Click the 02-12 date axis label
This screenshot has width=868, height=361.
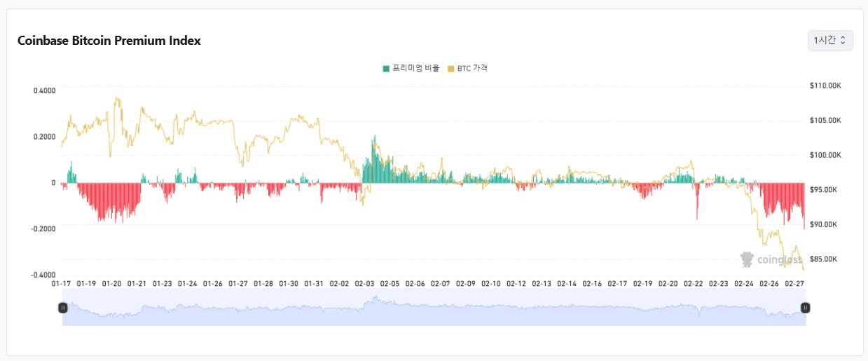point(516,284)
